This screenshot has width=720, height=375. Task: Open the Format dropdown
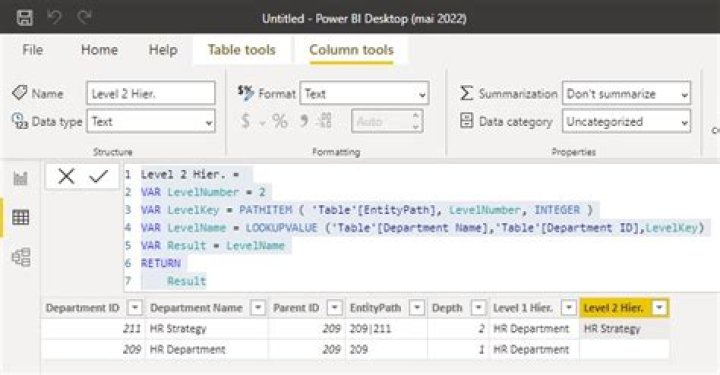click(365, 93)
